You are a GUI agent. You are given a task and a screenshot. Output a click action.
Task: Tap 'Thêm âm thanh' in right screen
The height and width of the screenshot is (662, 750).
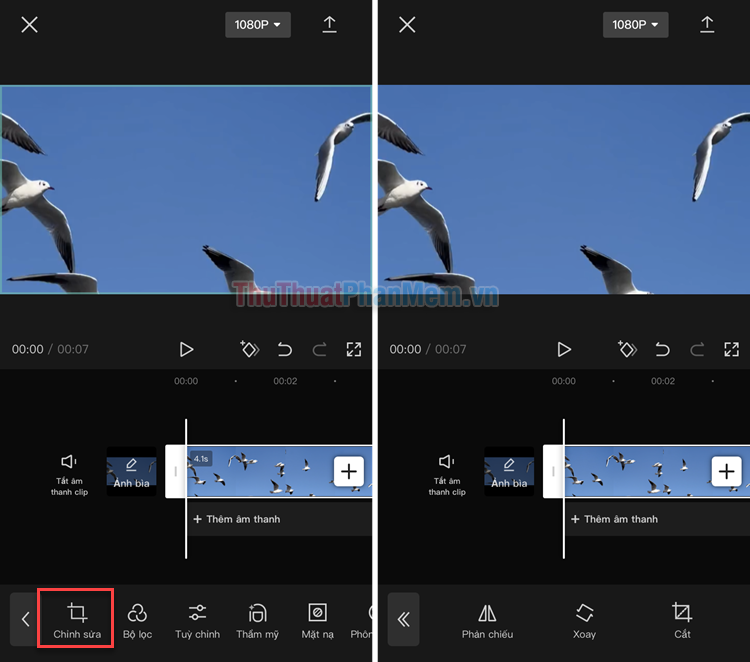tap(615, 519)
